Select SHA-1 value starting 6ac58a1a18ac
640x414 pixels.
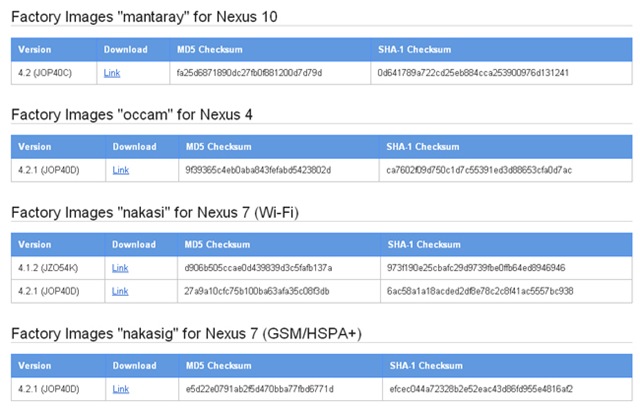pos(480,292)
